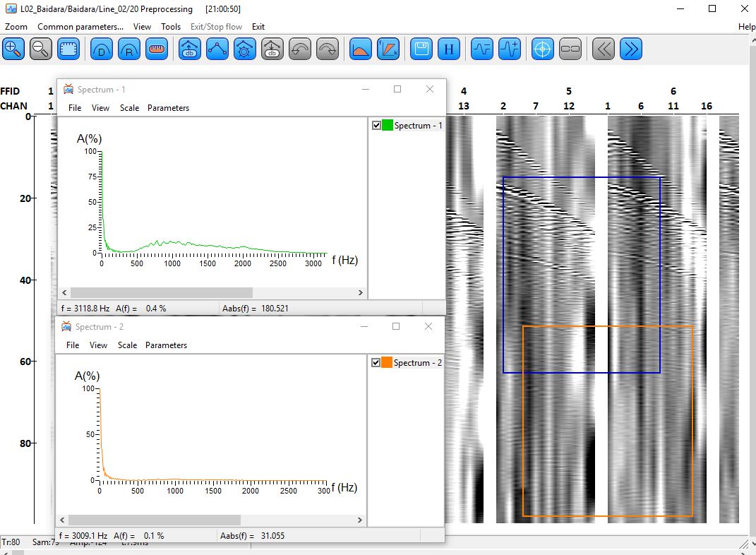Click the Spectrum - 2 window title icon
The image size is (756, 555).
click(x=66, y=326)
